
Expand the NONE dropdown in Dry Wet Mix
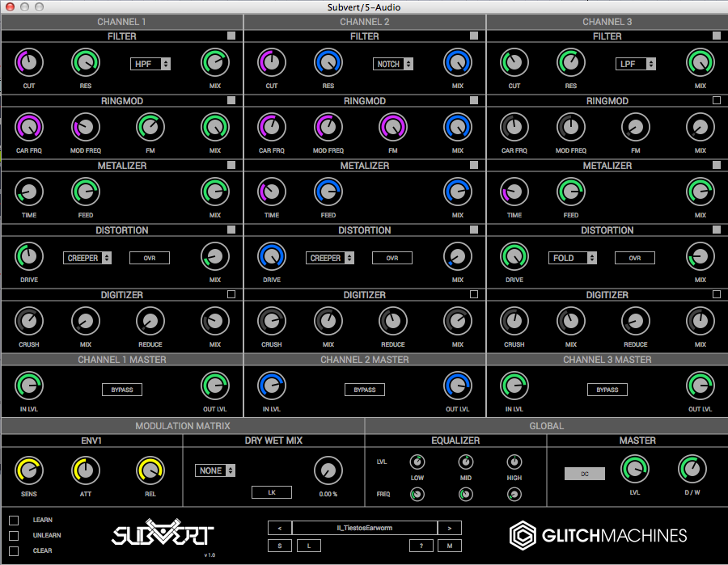[215, 470]
